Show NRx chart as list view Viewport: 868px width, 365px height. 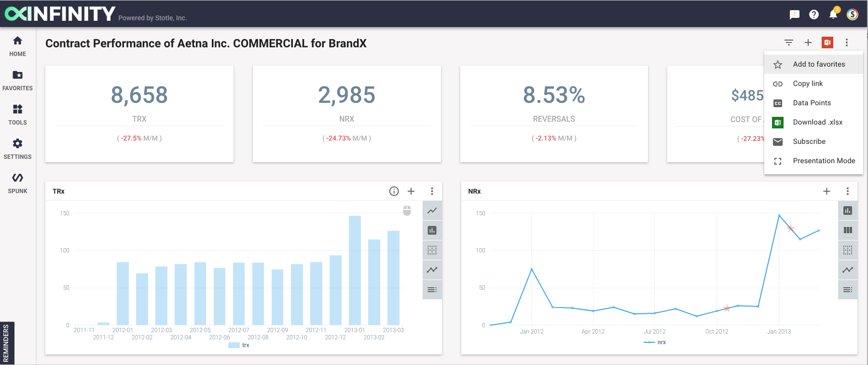848,290
